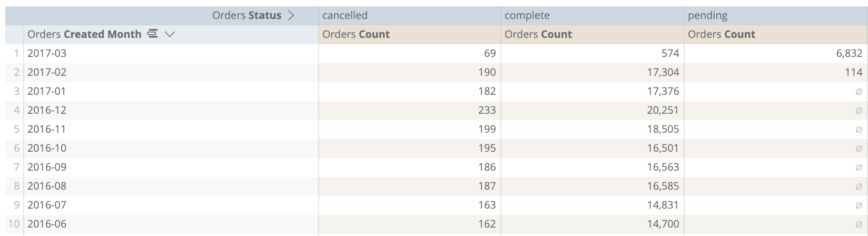This screenshot has width=868, height=236.
Task: Drill into cancelled count 233
Action: [x=487, y=110]
